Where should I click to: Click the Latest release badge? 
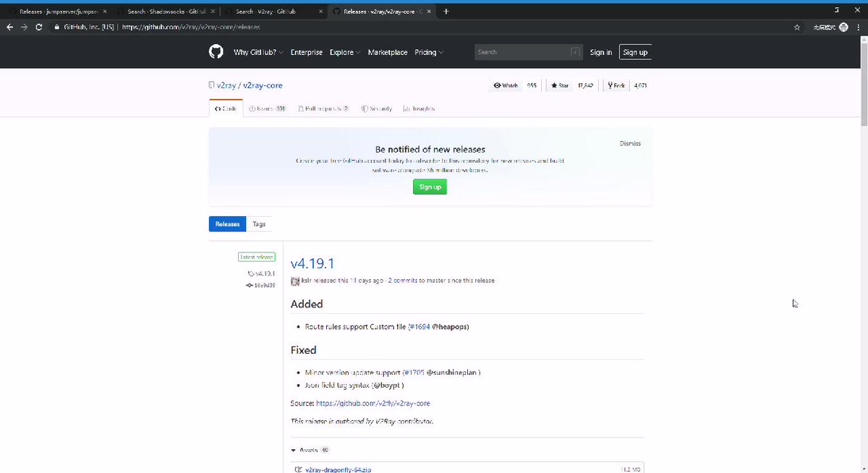pyautogui.click(x=256, y=257)
